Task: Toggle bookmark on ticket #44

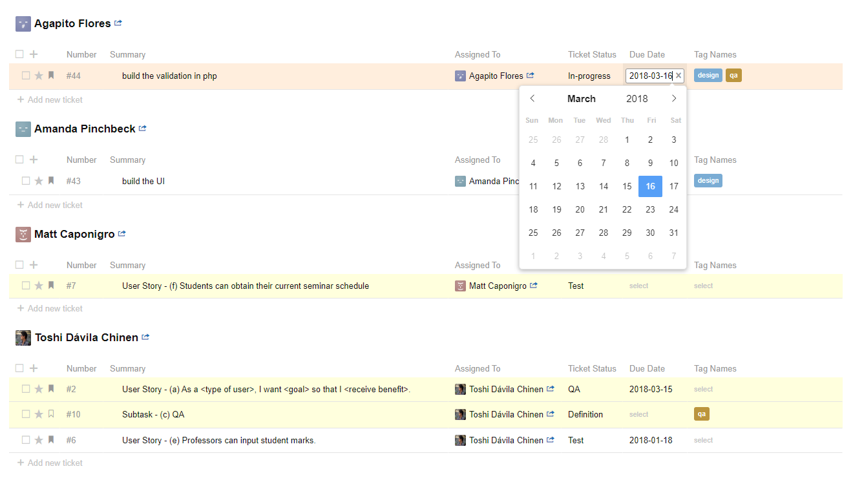Action: (x=51, y=76)
